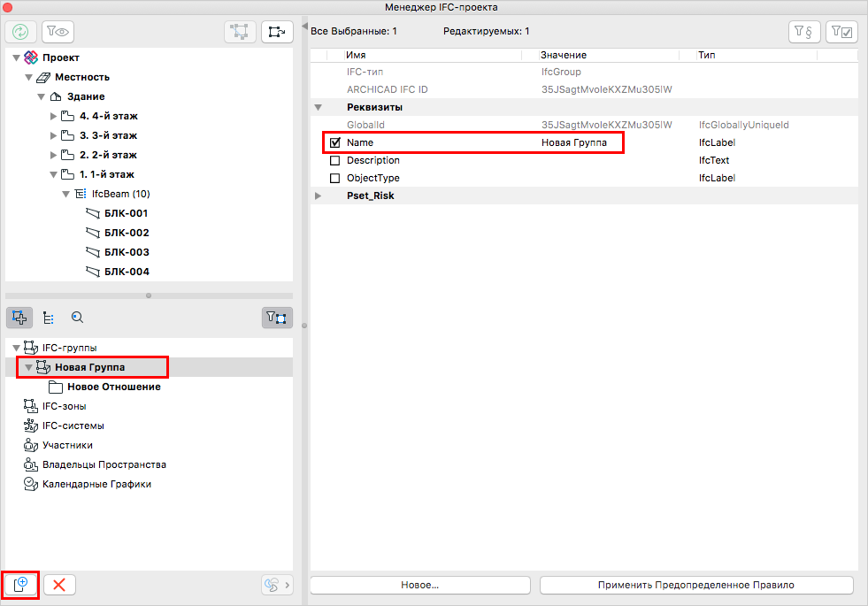Image resolution: width=868 pixels, height=606 pixels.
Task: Click the IfcBeam (10) list icon
Action: pyautogui.click(x=81, y=194)
